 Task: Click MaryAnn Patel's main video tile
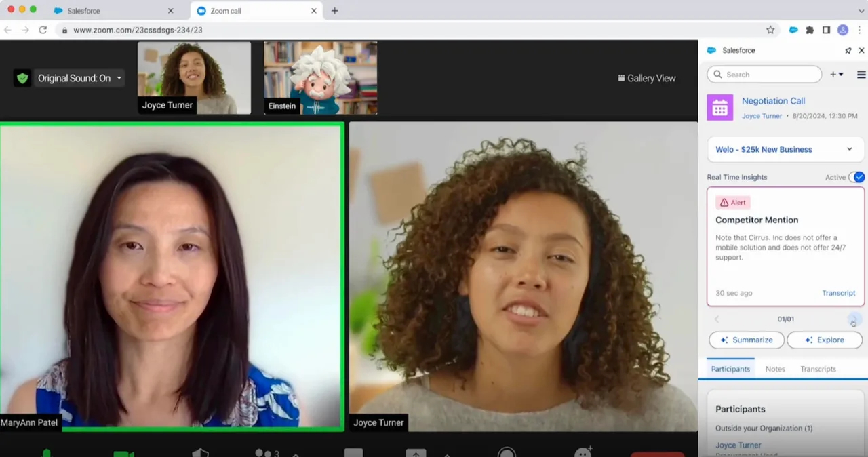click(172, 277)
